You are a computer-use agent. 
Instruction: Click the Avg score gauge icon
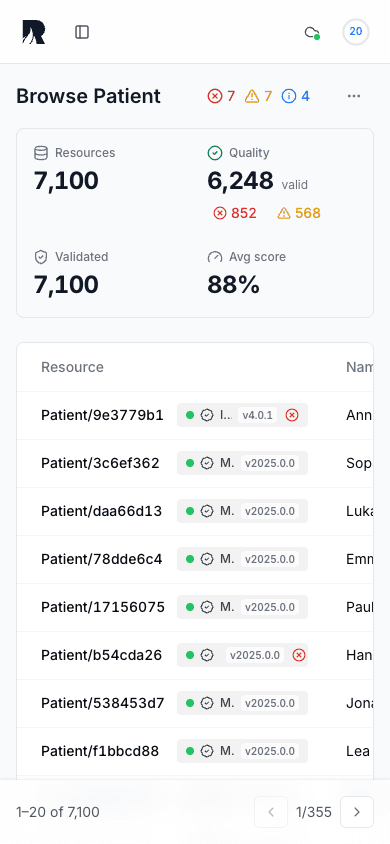pyautogui.click(x=215, y=257)
